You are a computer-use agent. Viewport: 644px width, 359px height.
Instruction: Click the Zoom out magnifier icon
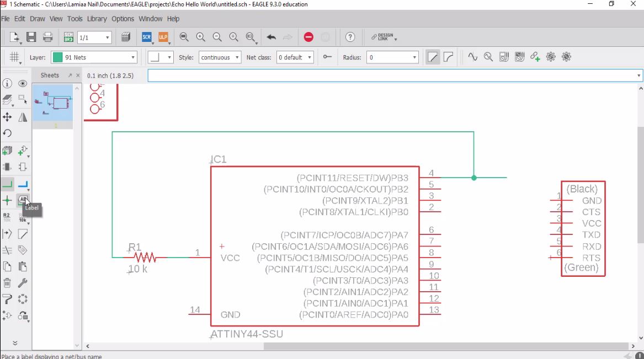click(x=217, y=37)
